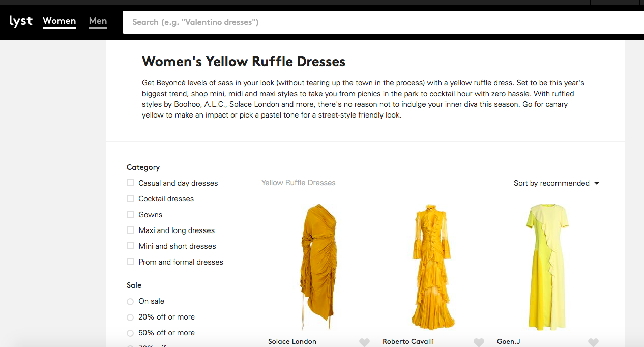Choose 50% off or more
The height and width of the screenshot is (347, 644).
coord(130,333)
